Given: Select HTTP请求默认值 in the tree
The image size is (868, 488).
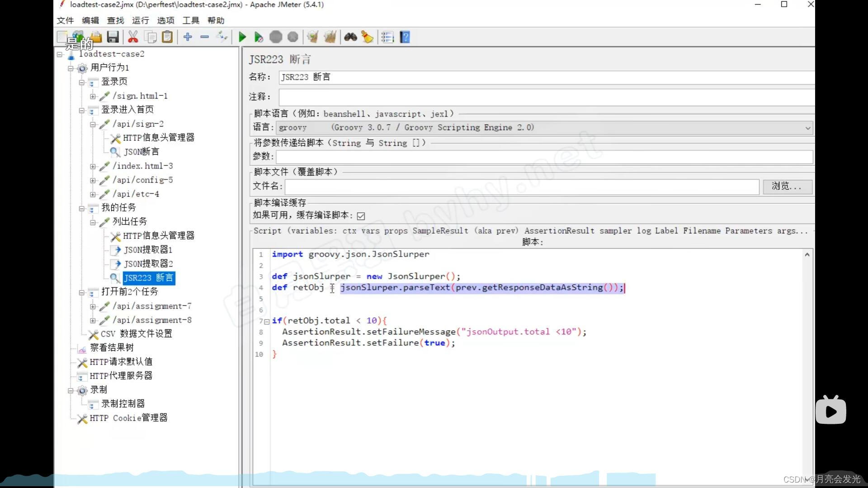Looking at the screenshot, I should pyautogui.click(x=121, y=361).
